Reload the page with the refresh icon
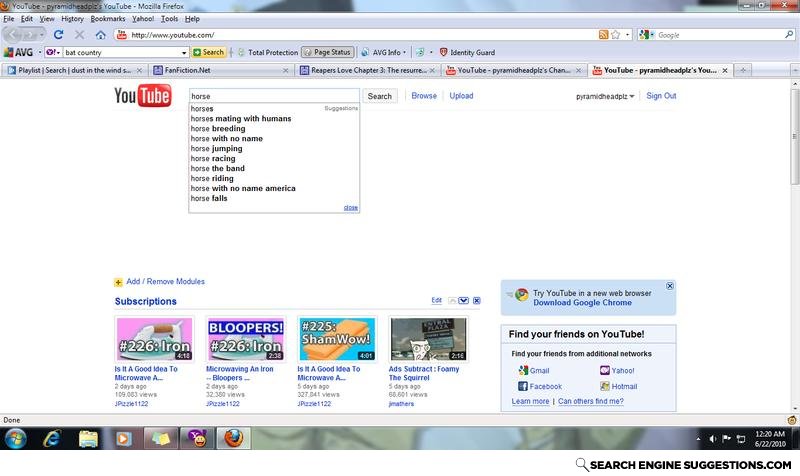 point(58,35)
